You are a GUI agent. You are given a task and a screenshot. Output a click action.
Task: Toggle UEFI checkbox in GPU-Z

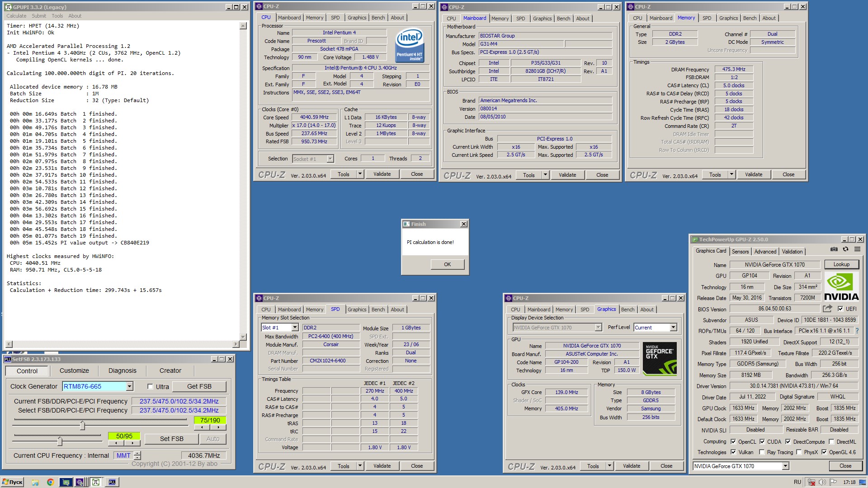(840, 309)
